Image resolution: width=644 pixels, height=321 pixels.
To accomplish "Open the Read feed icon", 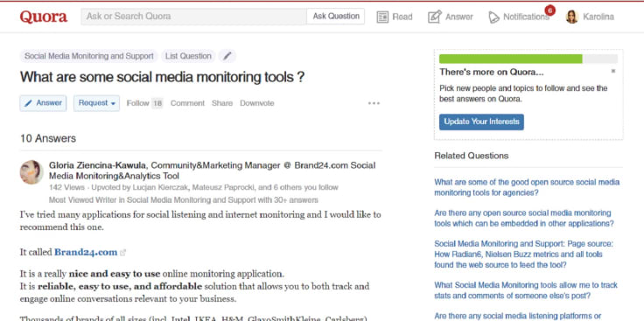I will pos(382,17).
